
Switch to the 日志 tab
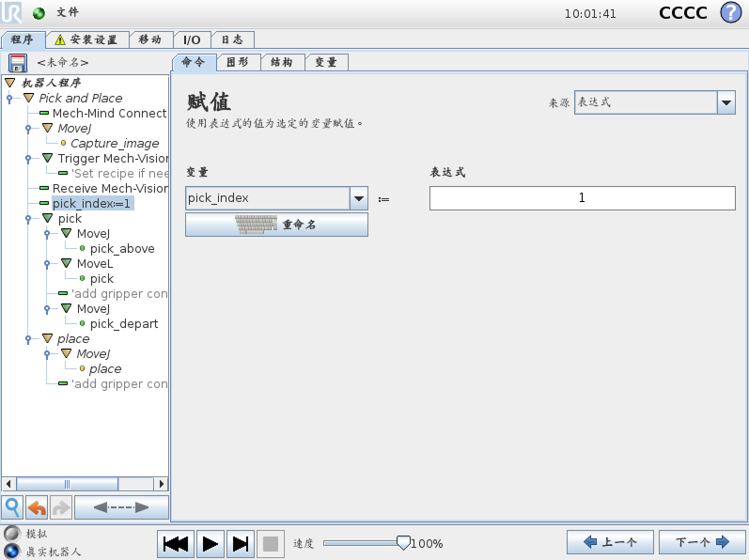pyautogui.click(x=232, y=39)
